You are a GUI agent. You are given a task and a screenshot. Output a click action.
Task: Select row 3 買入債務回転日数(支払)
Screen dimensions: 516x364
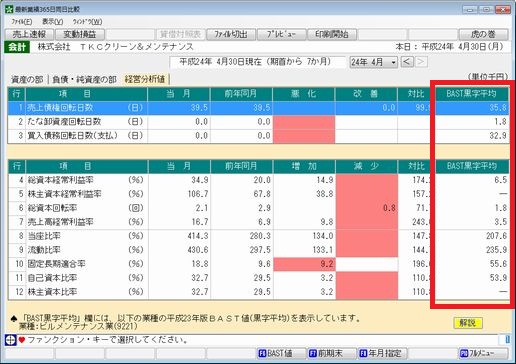tap(258, 136)
